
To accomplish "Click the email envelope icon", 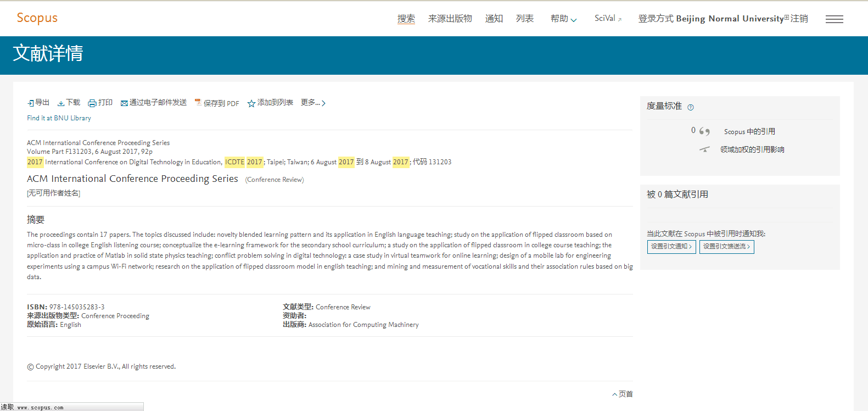I will point(124,103).
